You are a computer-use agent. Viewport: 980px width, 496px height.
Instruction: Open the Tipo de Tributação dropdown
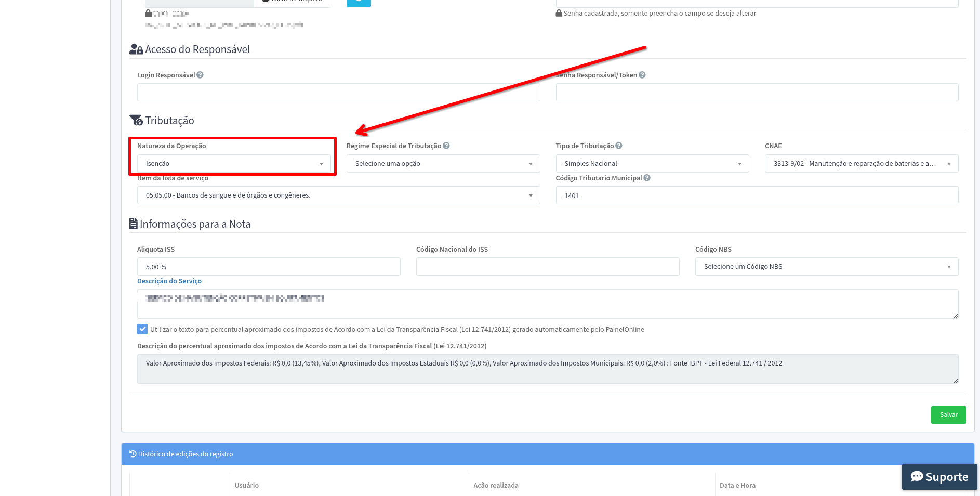pyautogui.click(x=652, y=164)
